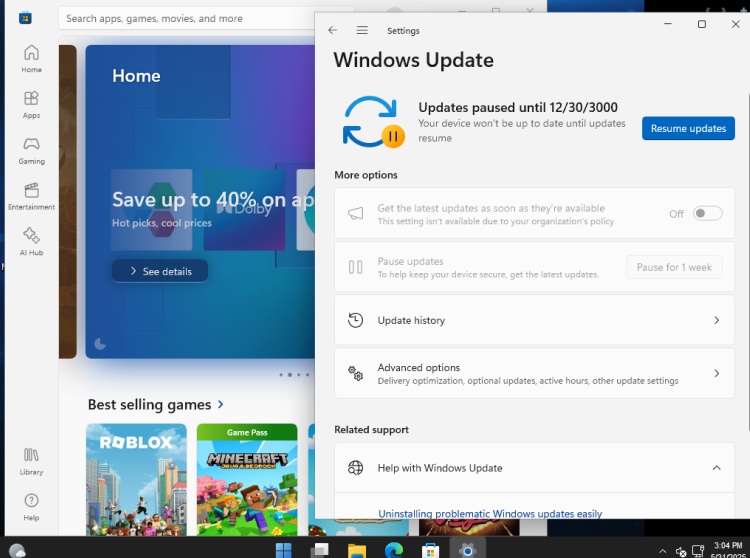
Task: Open File Explorer from taskbar
Action: tap(357, 550)
